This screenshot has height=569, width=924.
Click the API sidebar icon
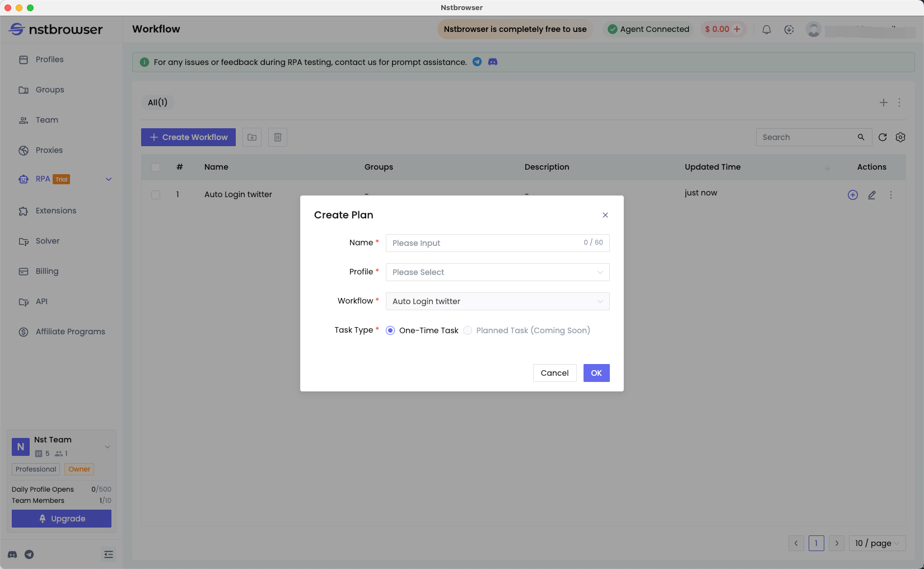pos(24,301)
